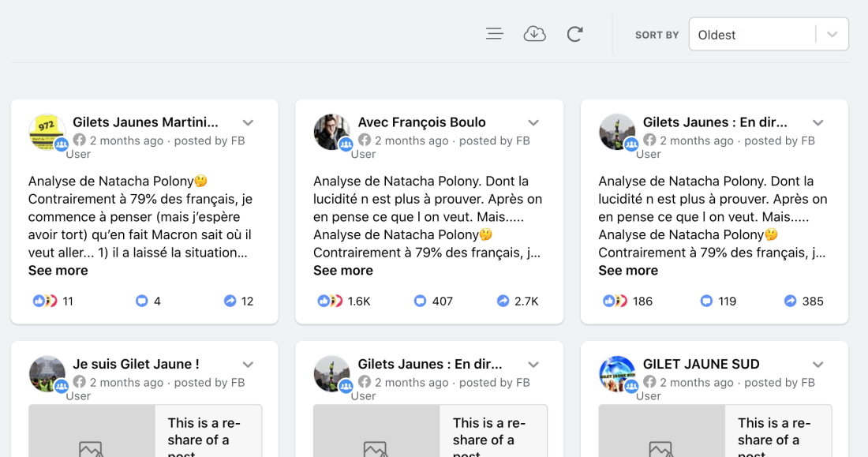Click the SORT BY label
Screen dimensions: 868x457
(657, 35)
